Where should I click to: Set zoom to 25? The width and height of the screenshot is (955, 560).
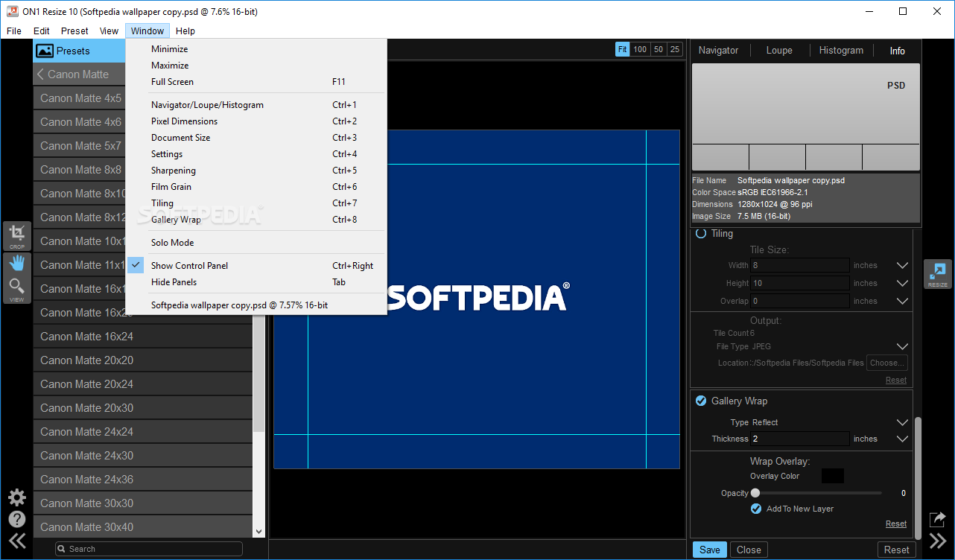click(675, 49)
